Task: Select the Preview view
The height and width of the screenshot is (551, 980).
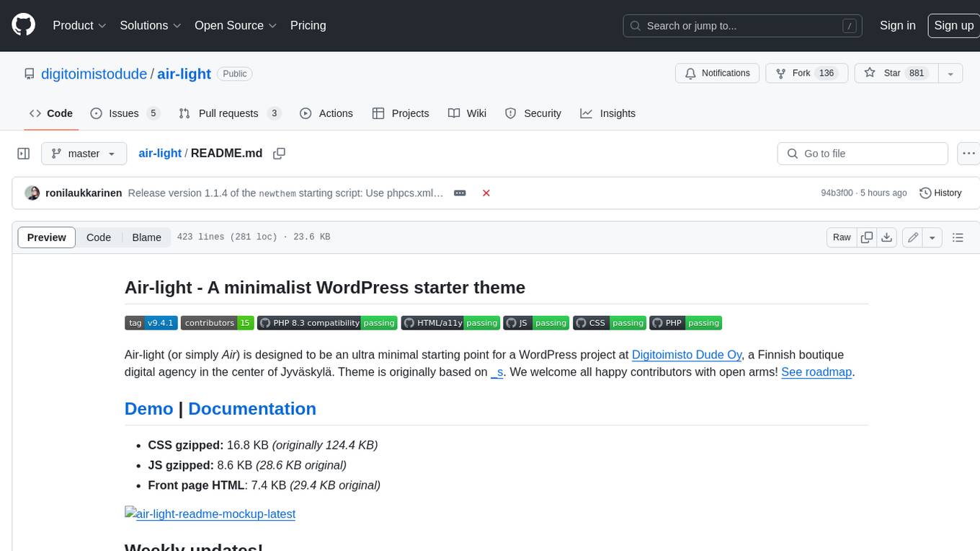Action: point(47,237)
